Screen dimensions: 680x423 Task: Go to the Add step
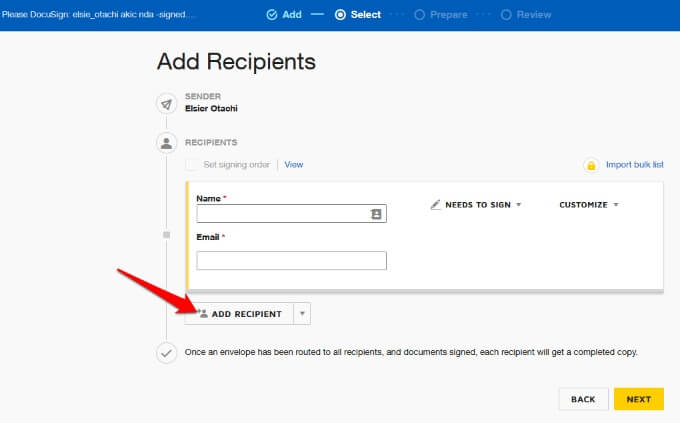click(x=284, y=15)
